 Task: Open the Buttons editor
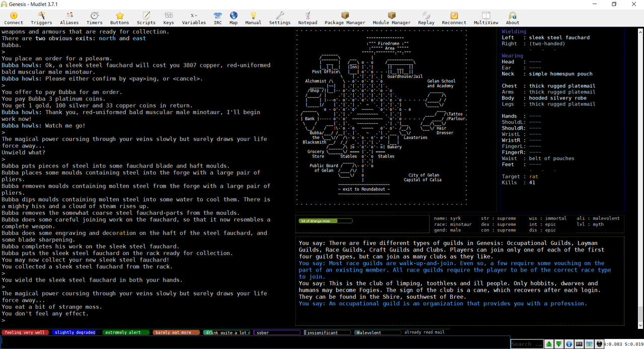(120, 18)
